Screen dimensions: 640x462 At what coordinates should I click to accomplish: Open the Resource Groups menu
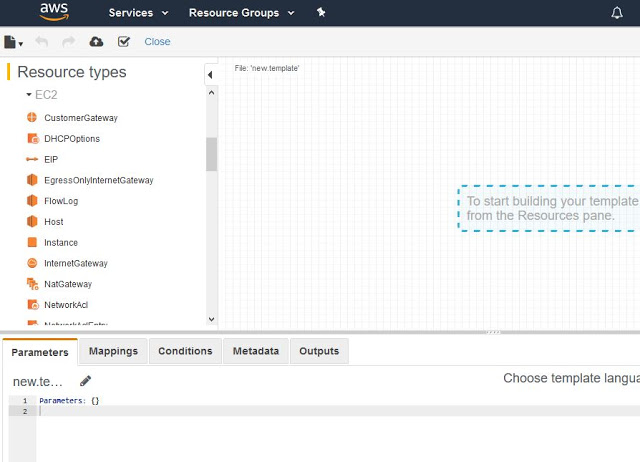pos(242,13)
